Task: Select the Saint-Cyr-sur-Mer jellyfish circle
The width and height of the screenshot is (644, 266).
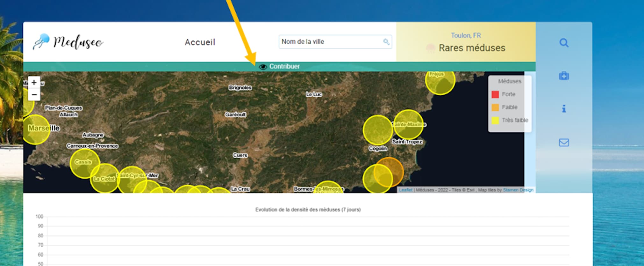Action: pos(132,181)
